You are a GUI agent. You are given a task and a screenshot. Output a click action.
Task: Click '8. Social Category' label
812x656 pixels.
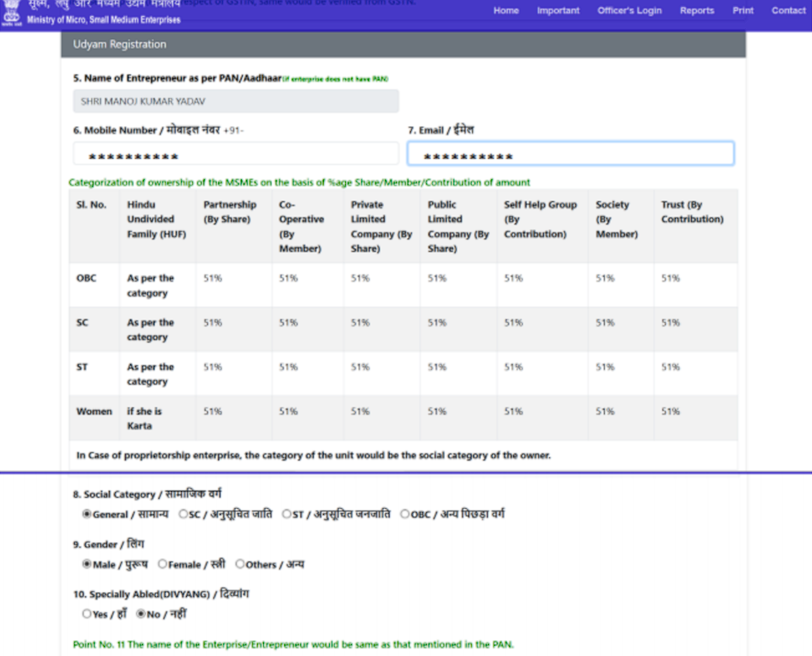click(147, 494)
